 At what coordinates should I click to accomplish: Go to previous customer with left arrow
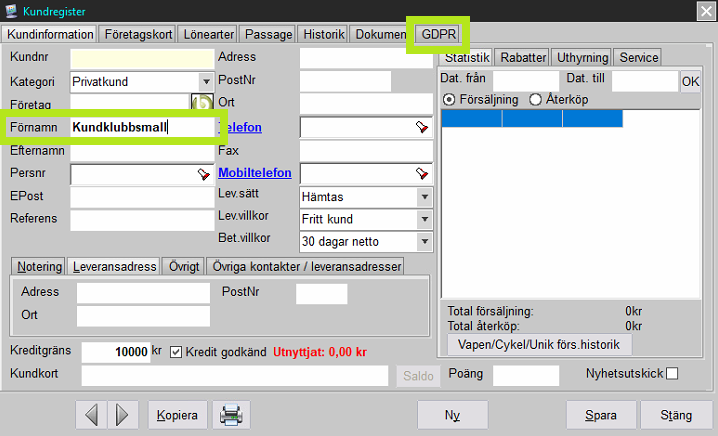(92, 414)
